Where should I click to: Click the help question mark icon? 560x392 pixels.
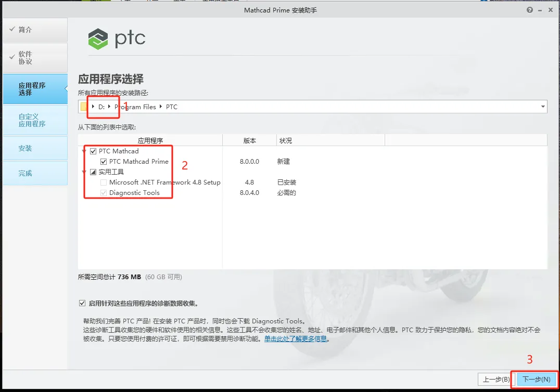(530, 10)
